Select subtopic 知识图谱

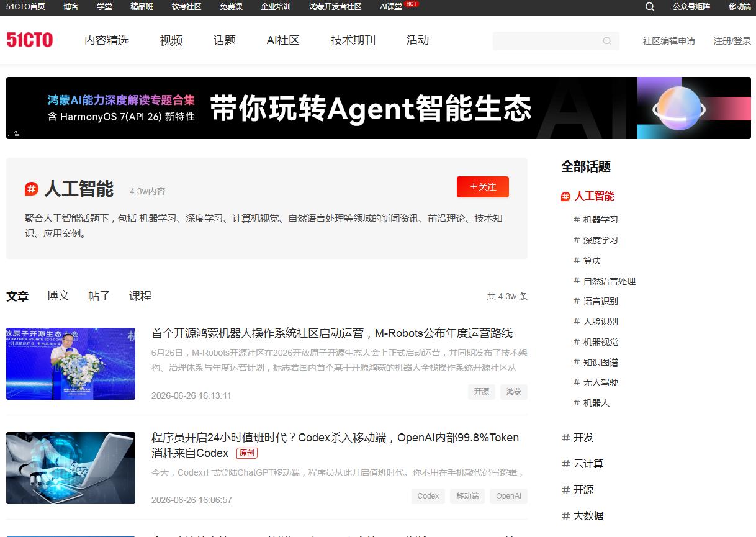tap(600, 363)
